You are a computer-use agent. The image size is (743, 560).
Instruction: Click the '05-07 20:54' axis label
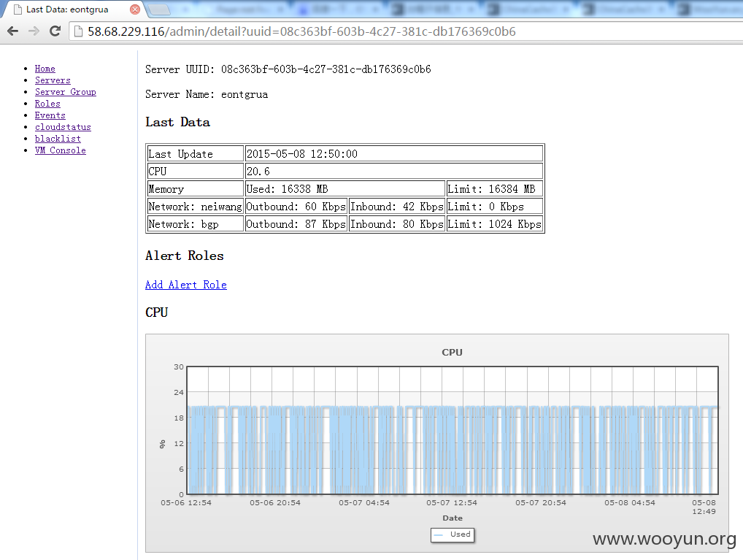541,502
